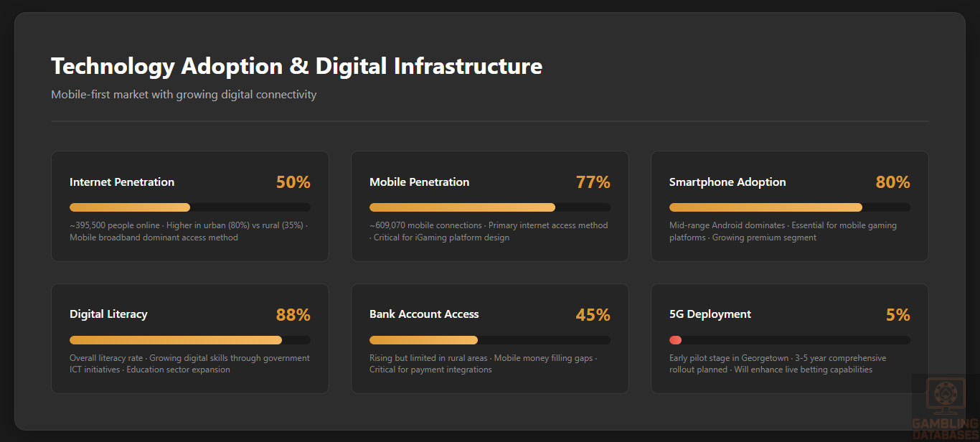Click the Bank Account Access progress bar
Viewport: 980px width, 442px height.
click(490, 340)
